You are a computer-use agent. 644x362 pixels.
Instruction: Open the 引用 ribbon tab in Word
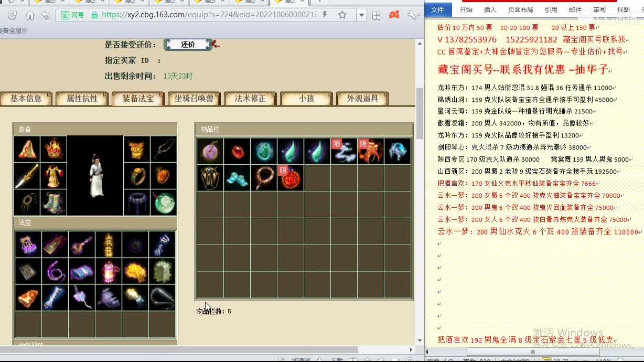click(x=551, y=9)
